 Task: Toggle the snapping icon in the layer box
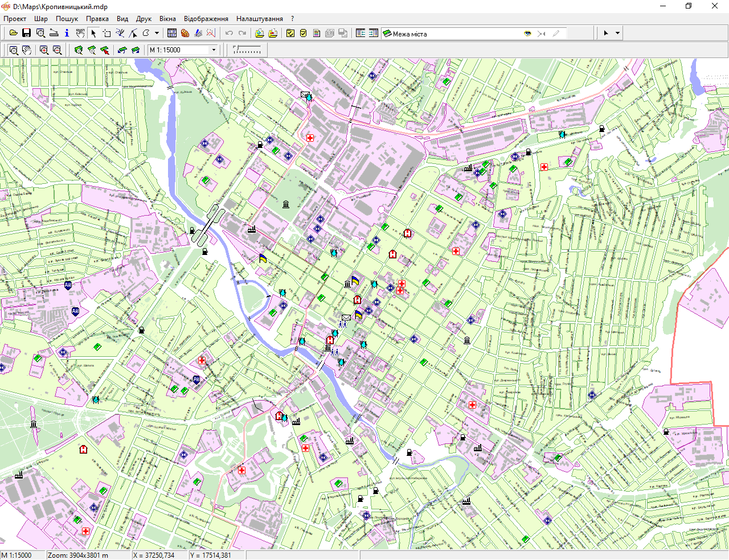[x=542, y=34]
